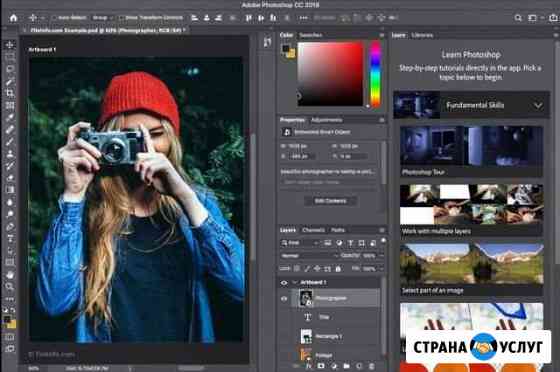
Task: Toggle lock image pixels brush icon
Action: 307,268
